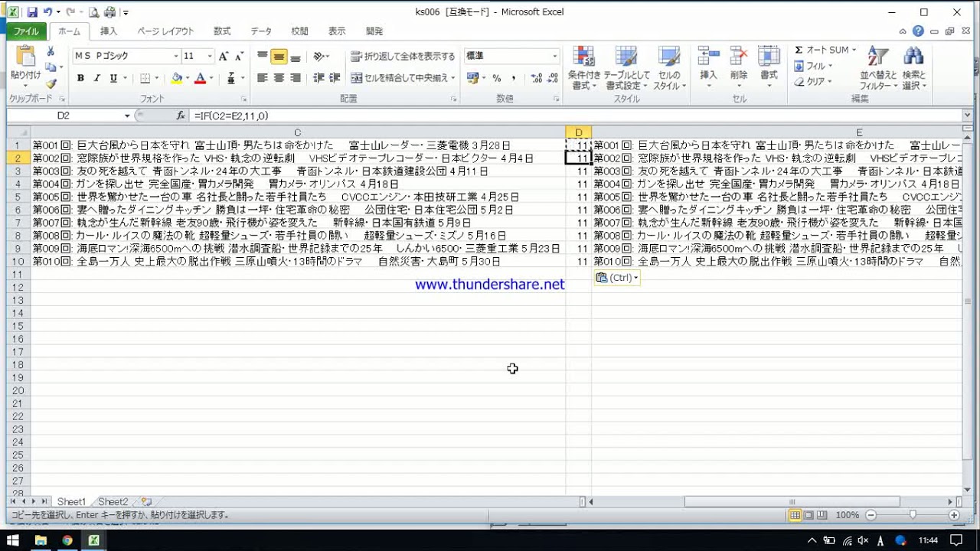Viewport: 980px width, 551px height.
Task: Expand the number format dropdown
Action: (x=555, y=56)
